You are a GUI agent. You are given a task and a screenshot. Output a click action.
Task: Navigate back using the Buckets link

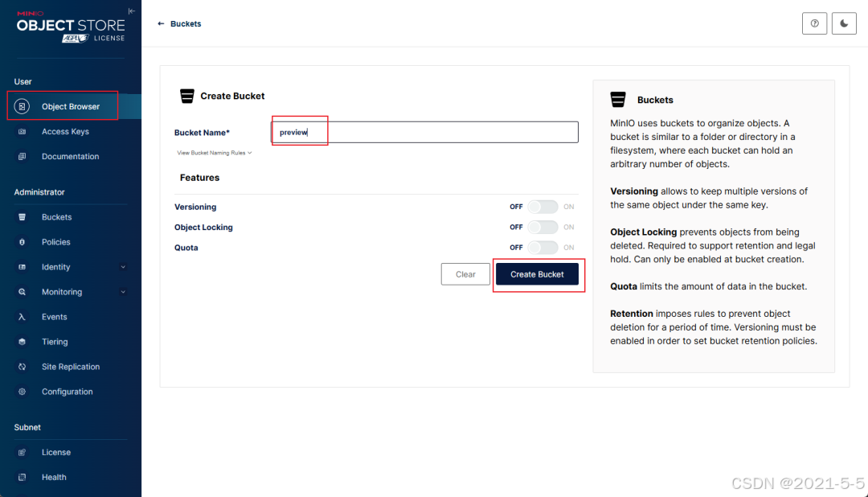178,23
